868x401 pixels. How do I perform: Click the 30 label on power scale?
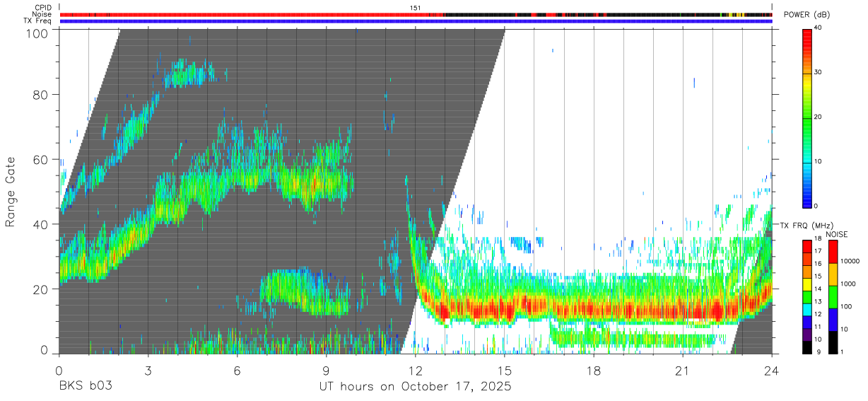[818, 73]
